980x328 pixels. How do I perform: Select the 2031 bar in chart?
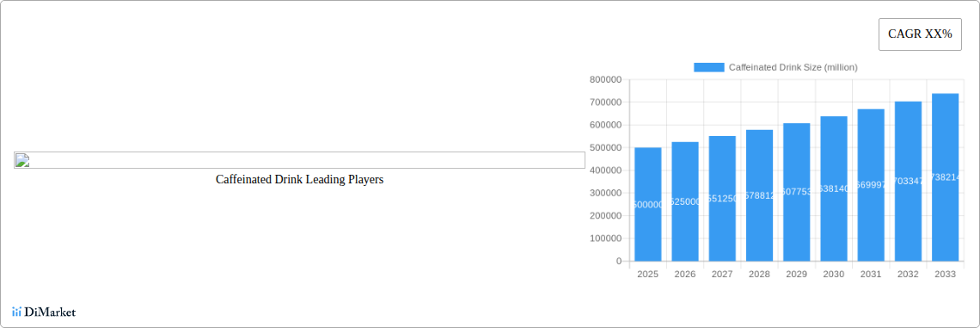click(871, 185)
